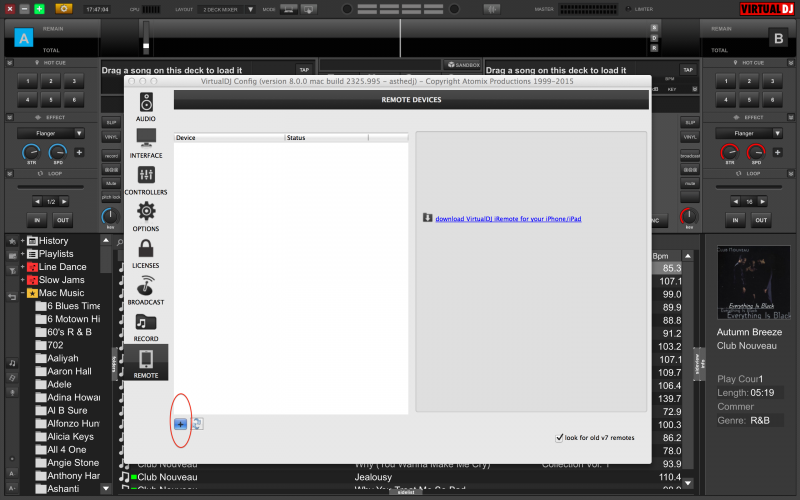Add a remote device with plus button

(x=180, y=424)
